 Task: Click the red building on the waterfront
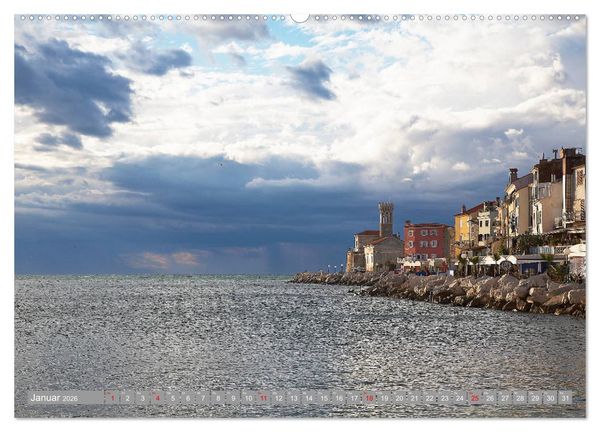[426, 241]
